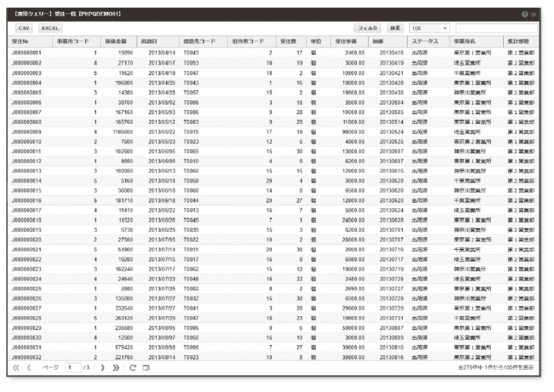554x392 pixels.
Task: Sort by 受注№ column header
Action: pyautogui.click(x=30, y=42)
